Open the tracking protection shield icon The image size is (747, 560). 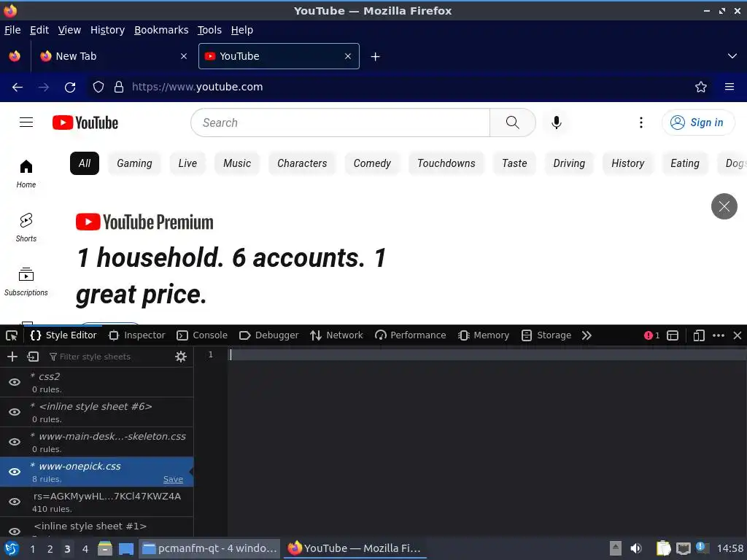(98, 87)
